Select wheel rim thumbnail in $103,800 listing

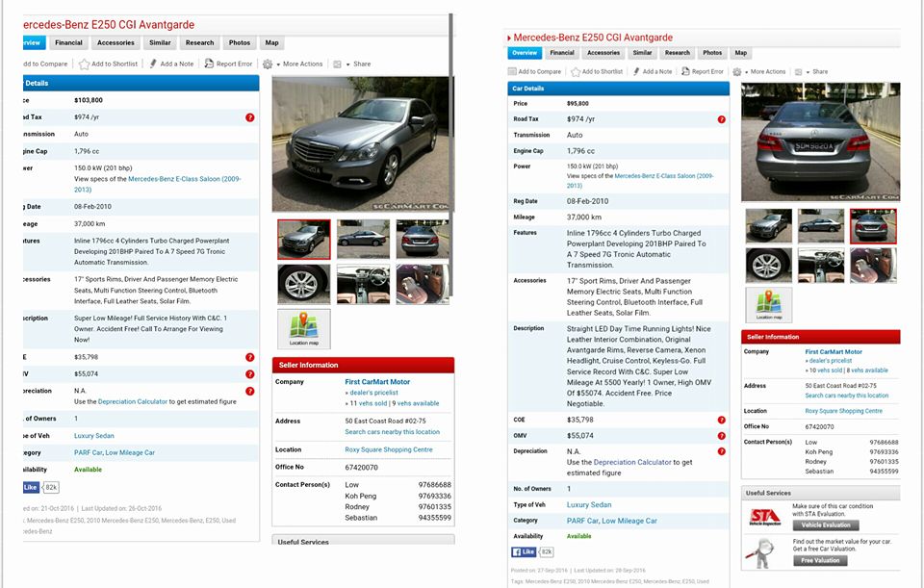pyautogui.click(x=304, y=285)
